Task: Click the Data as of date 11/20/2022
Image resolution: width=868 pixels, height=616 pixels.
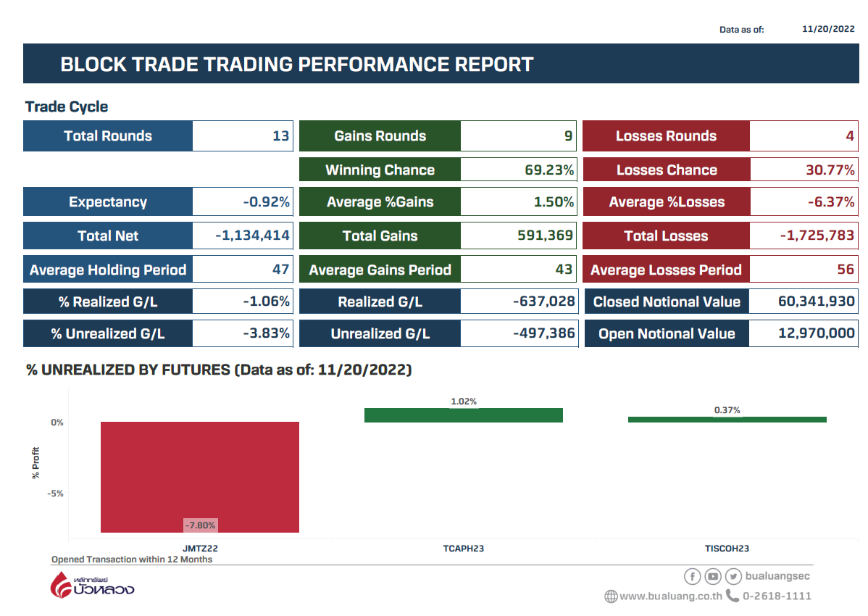Action: coord(828,29)
